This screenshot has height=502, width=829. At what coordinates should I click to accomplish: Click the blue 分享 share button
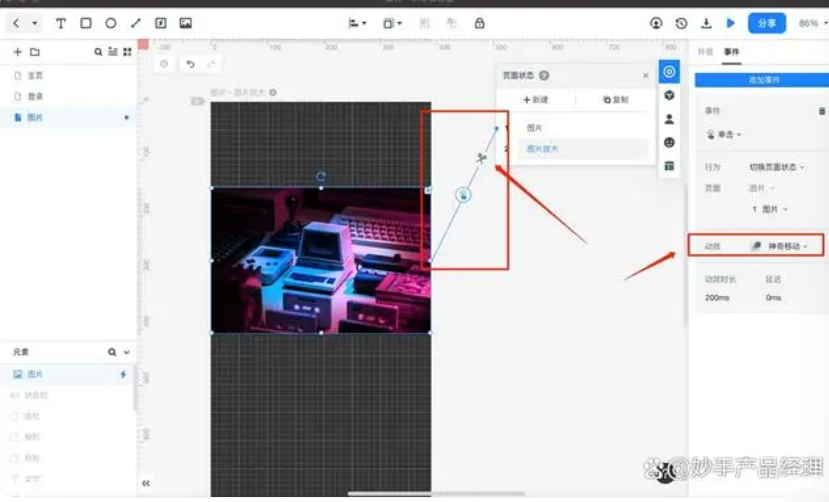(767, 23)
